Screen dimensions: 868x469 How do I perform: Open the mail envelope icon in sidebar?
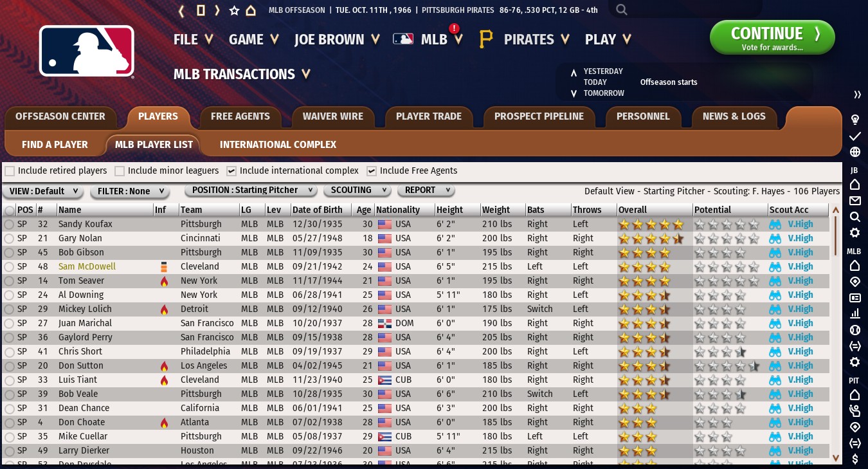coord(855,201)
